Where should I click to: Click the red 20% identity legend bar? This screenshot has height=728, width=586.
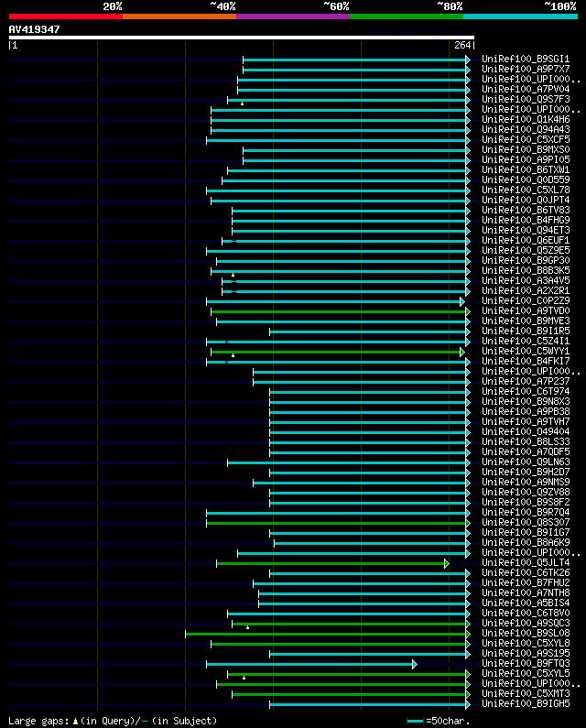[x=66, y=16]
